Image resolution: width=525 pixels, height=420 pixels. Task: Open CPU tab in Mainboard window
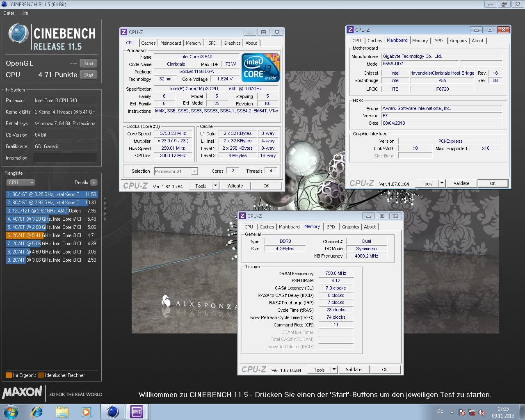pos(357,41)
